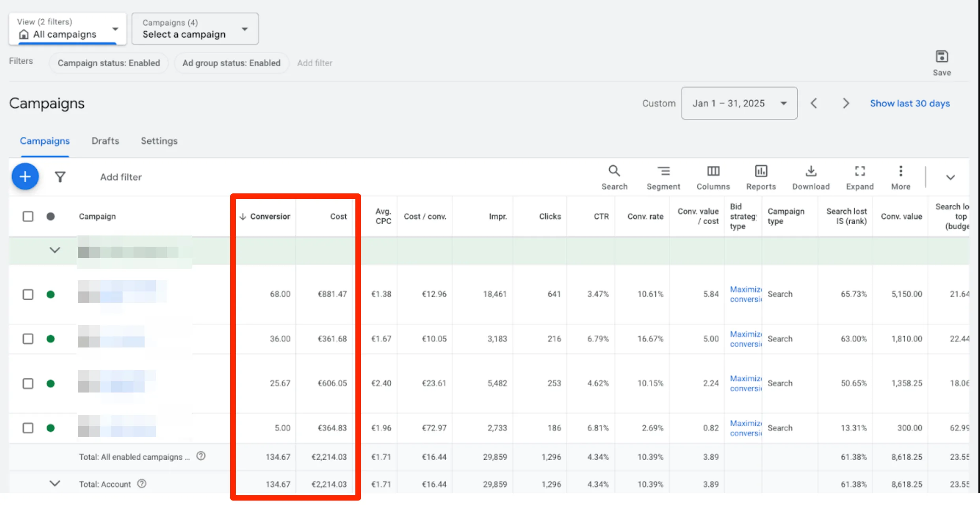This screenshot has height=517, width=980.
Task: Save the current view
Action: pyautogui.click(x=942, y=62)
